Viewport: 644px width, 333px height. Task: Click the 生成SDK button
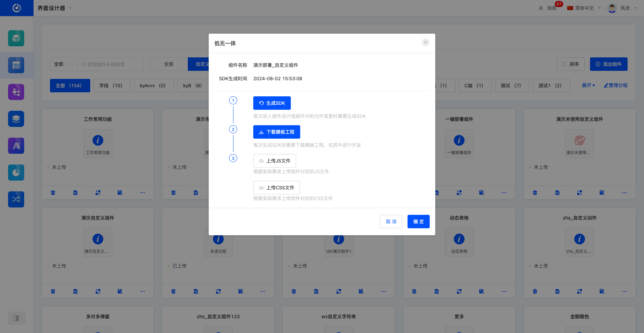click(272, 103)
